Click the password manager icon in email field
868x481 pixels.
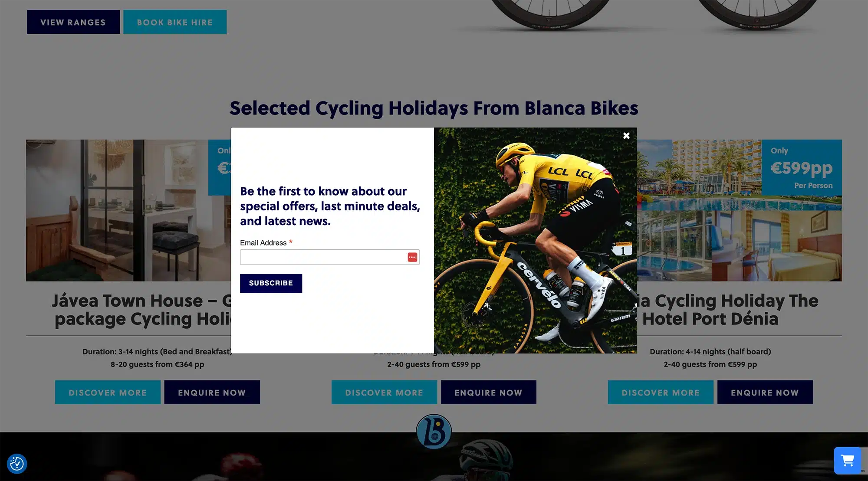click(412, 257)
